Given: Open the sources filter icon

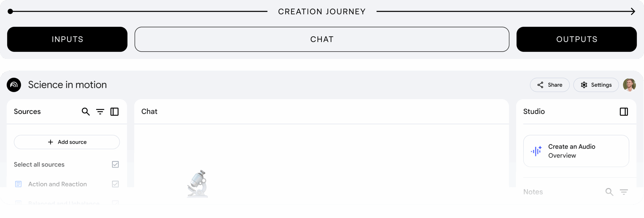Looking at the screenshot, I should click(x=100, y=112).
